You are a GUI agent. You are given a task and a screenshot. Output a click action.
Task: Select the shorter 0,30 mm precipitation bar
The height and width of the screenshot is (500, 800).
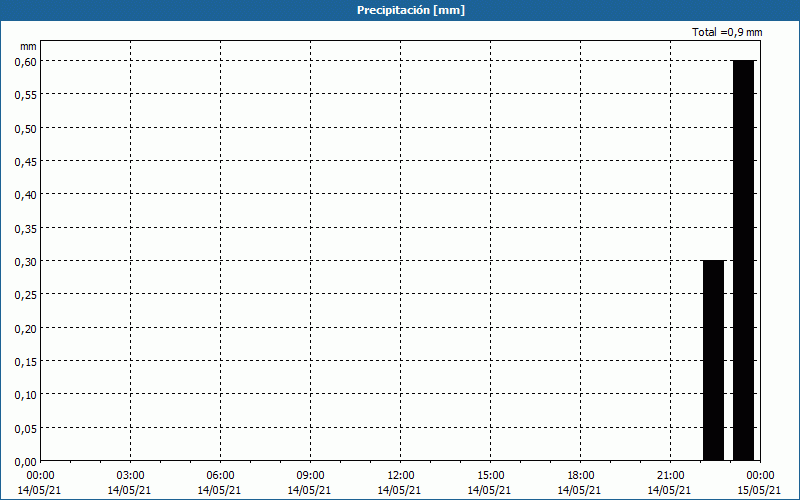tap(713, 360)
